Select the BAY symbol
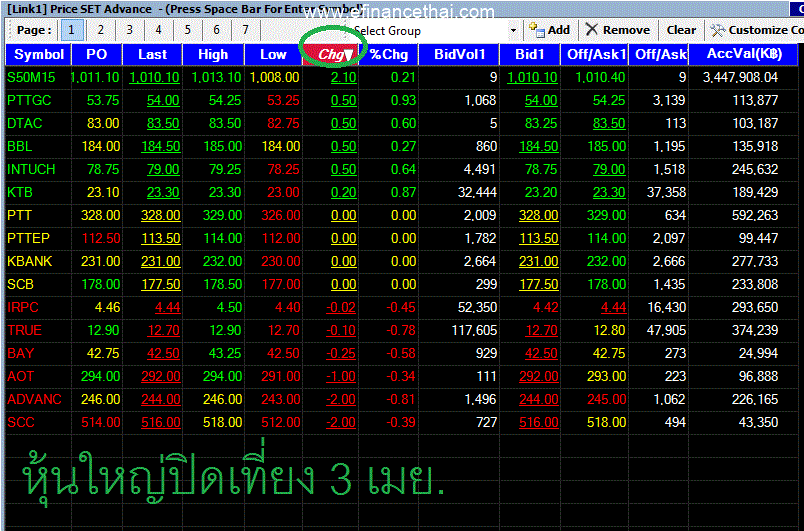The height and width of the screenshot is (531, 804). (x=20, y=354)
